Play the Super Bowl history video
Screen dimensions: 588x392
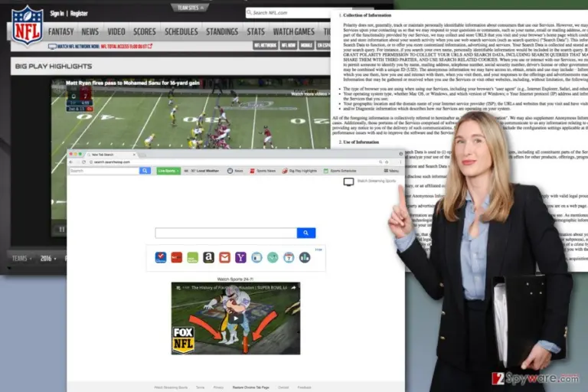pos(236,318)
